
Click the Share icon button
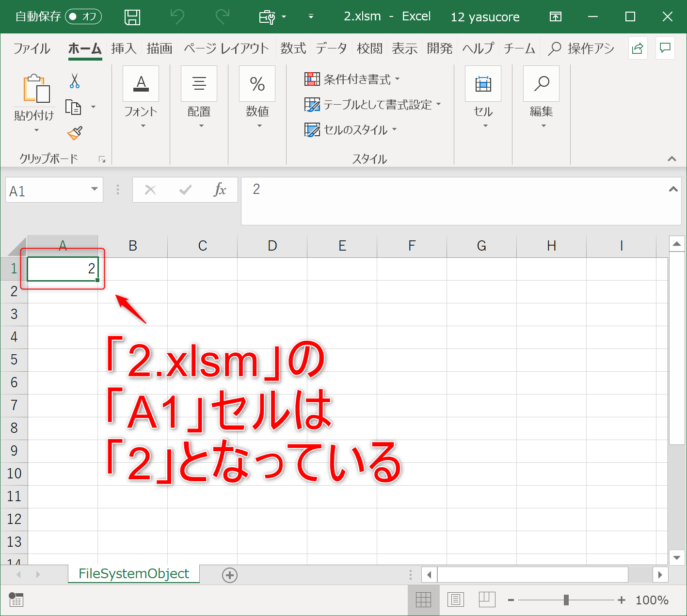(638, 48)
